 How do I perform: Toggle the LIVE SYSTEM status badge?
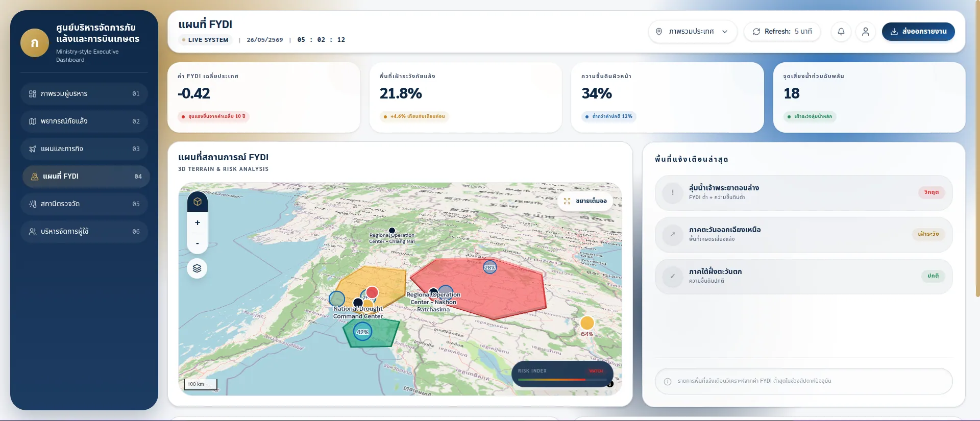pyautogui.click(x=206, y=40)
